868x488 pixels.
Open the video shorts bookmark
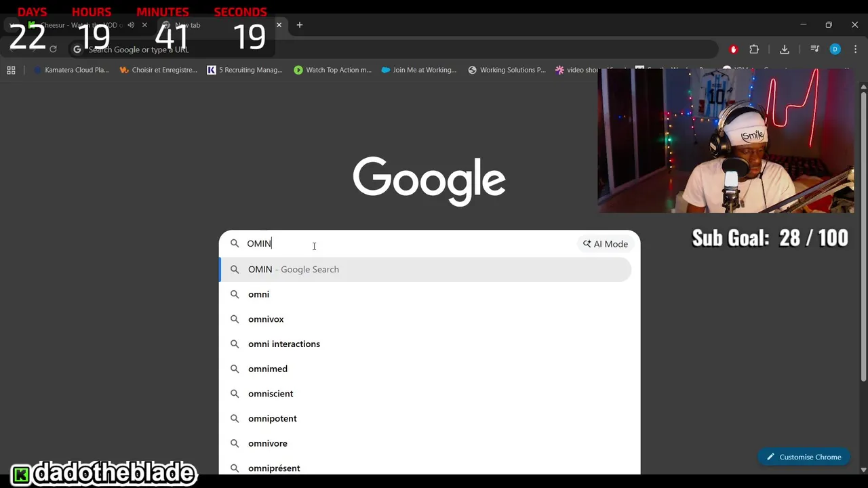coord(578,70)
